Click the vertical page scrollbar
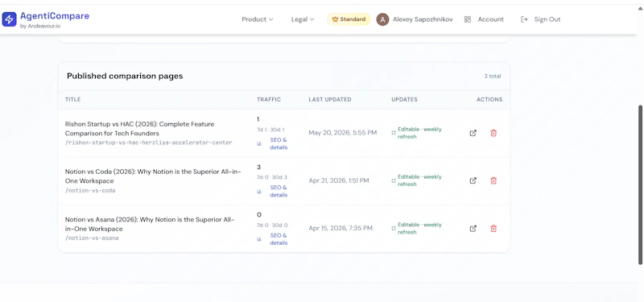 (x=640, y=185)
